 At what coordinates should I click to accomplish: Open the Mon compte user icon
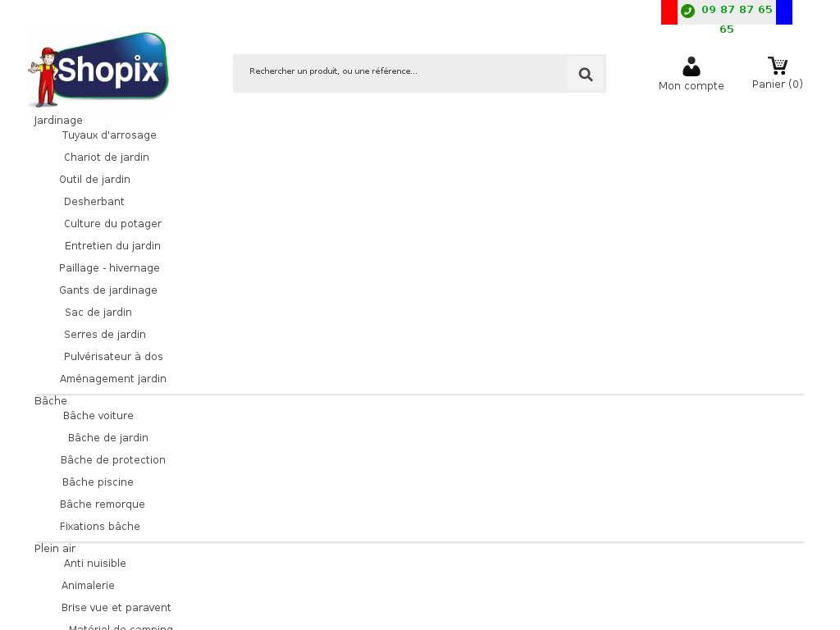[x=691, y=66]
